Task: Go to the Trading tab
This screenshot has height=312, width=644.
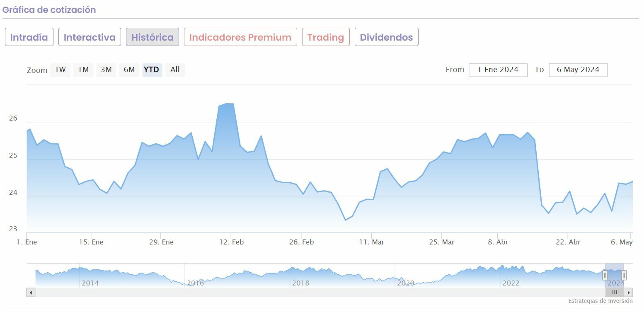Action: 326,37
